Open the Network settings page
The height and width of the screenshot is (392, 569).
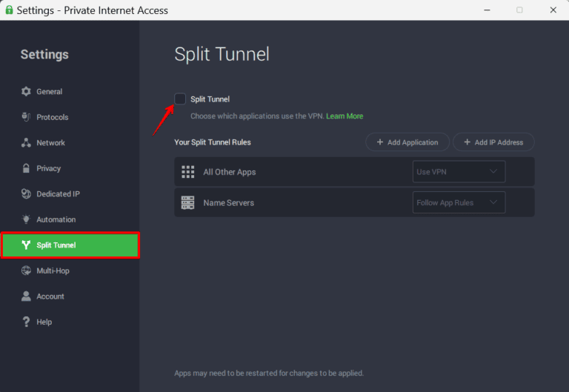click(50, 143)
